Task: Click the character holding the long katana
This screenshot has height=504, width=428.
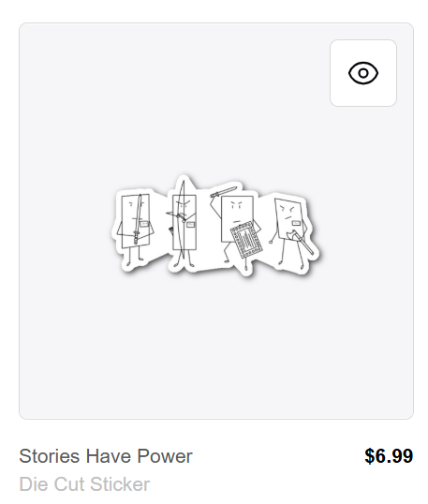Action: (135, 229)
